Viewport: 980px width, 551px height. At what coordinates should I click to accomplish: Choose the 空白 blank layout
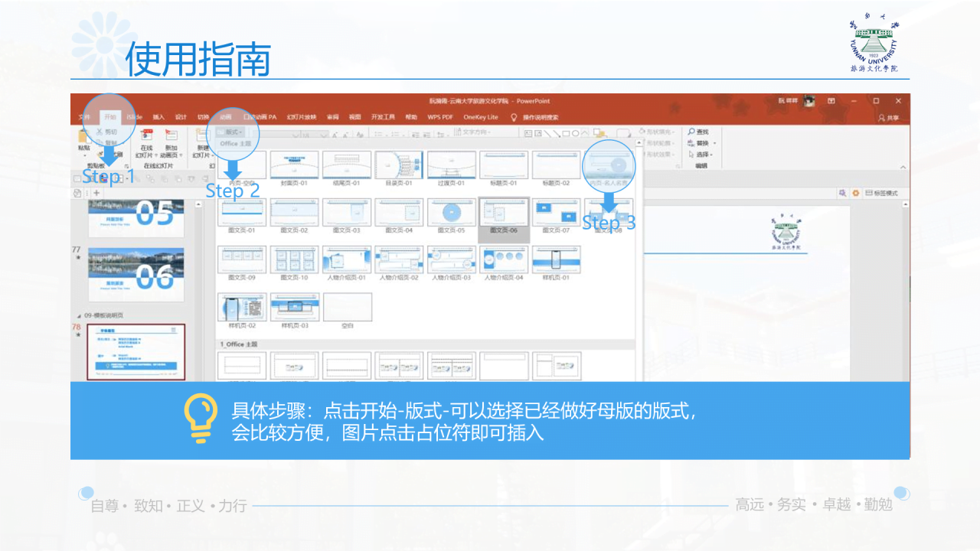tap(347, 311)
